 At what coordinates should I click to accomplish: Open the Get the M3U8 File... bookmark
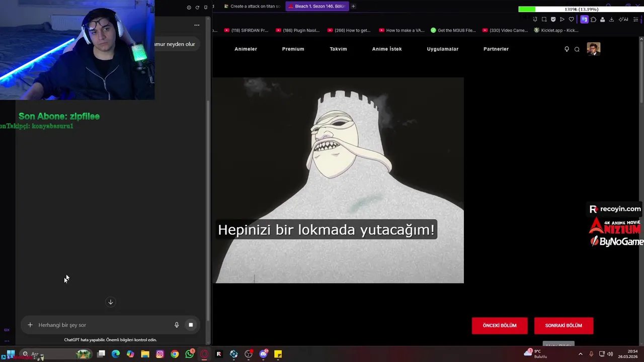coord(453,30)
